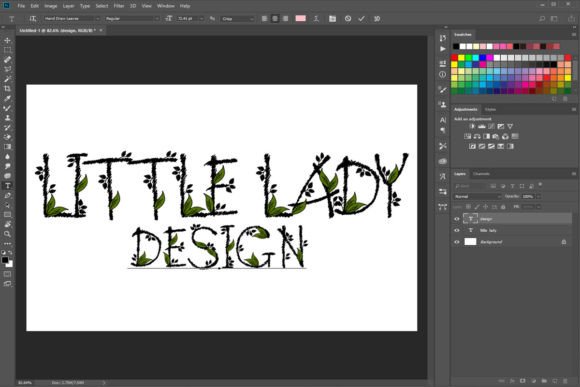Add a Levels adjustment

(x=482, y=127)
